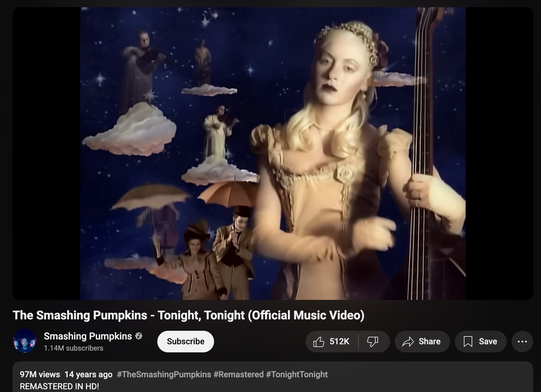Click the thumbs-down dislike icon
Image resolution: width=541 pixels, height=392 pixels.
tap(373, 342)
